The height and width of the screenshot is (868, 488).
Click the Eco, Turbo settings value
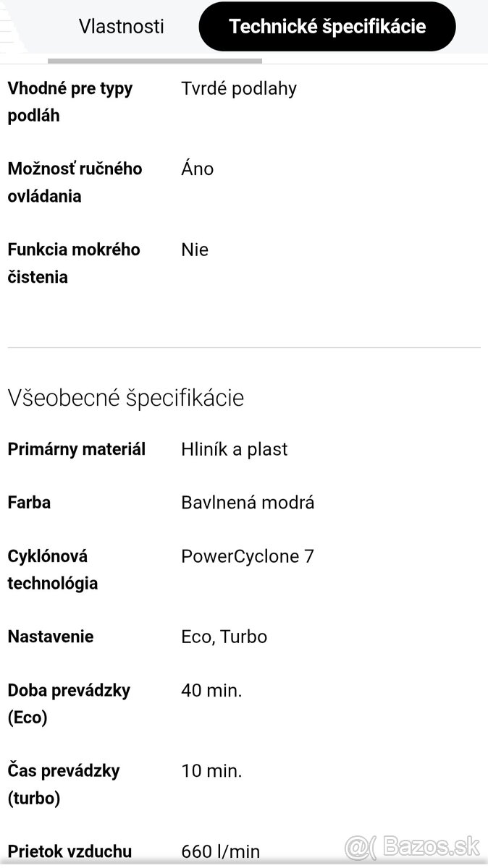(224, 637)
